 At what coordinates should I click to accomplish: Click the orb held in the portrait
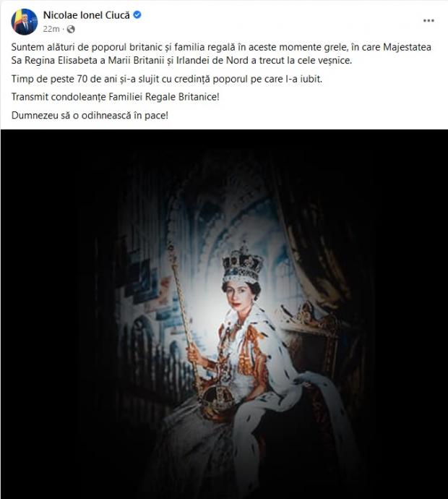coord(216,400)
